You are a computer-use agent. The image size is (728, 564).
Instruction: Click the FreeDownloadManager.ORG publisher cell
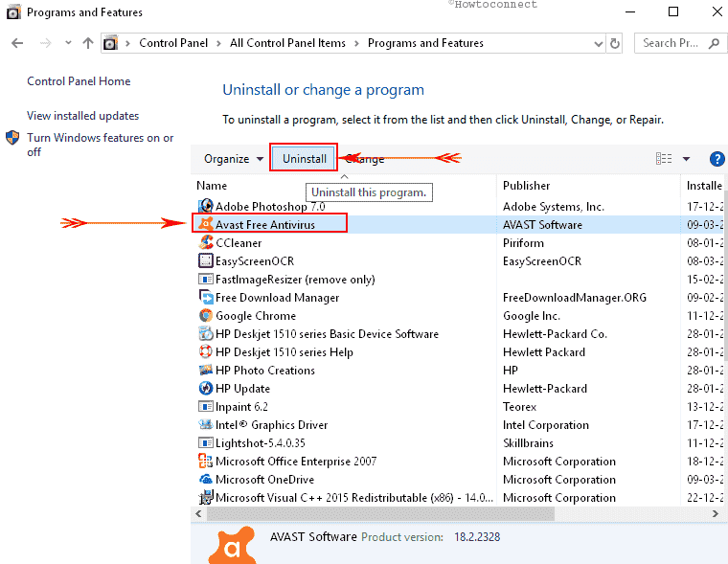pyautogui.click(x=575, y=298)
